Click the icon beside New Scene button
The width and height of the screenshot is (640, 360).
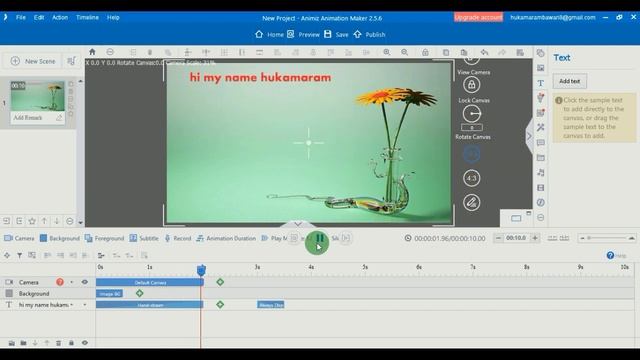71,61
